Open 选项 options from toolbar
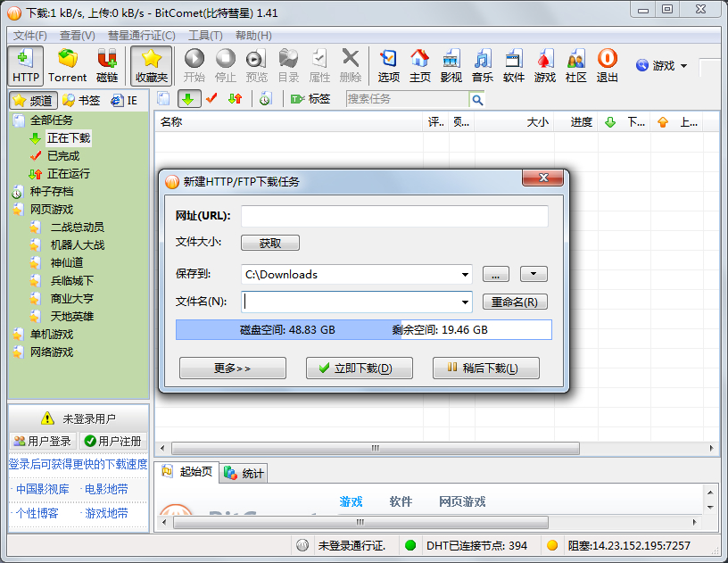728x563 pixels. point(389,66)
